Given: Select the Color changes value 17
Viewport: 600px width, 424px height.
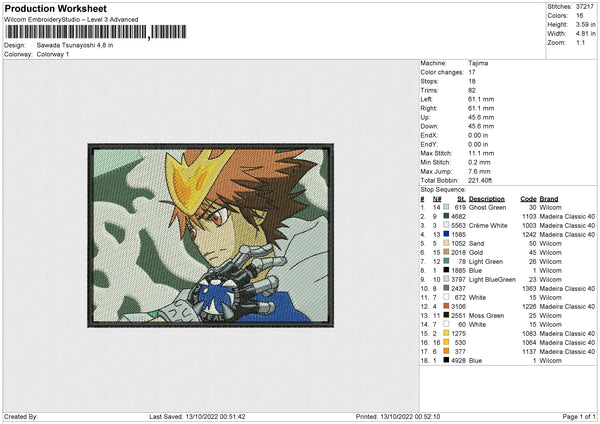Looking at the screenshot, I should (472, 72).
